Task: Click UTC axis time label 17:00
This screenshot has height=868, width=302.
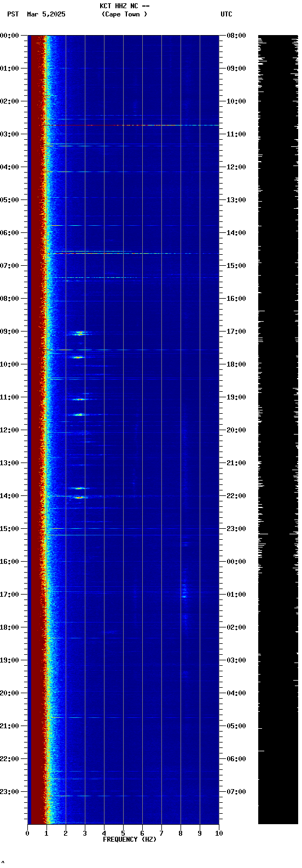Action: tap(236, 332)
